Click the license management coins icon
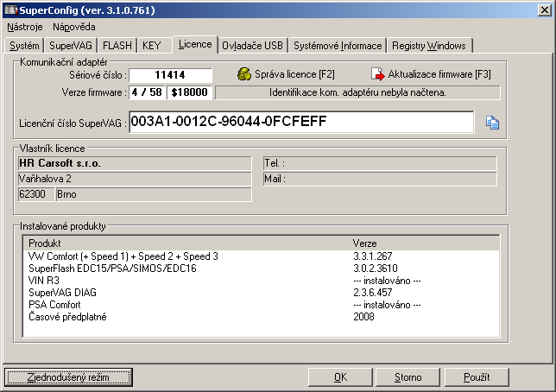This screenshot has height=392, width=556. click(x=244, y=74)
